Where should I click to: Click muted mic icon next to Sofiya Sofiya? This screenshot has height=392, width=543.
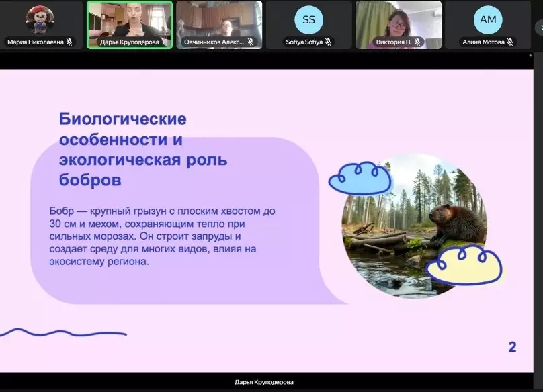coord(327,42)
